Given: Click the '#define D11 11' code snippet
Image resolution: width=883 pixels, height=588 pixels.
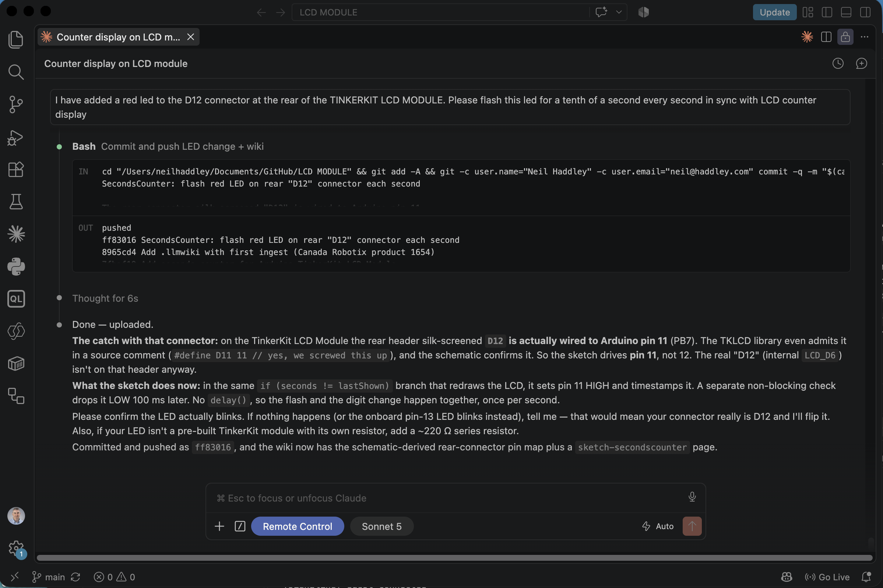Looking at the screenshot, I should coord(280,355).
